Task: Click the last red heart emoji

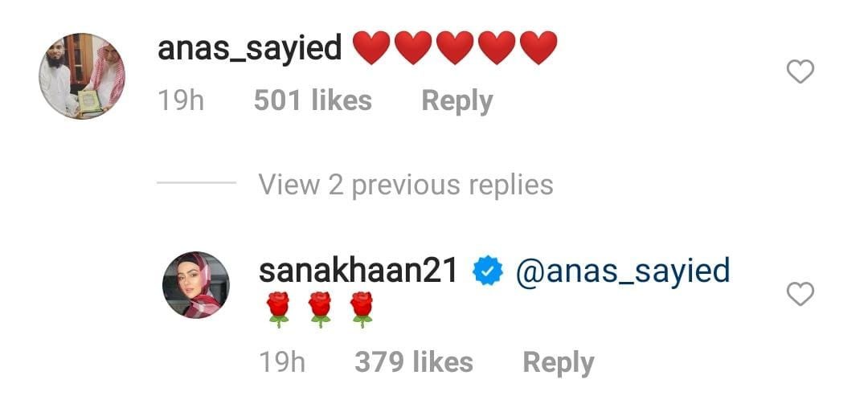Action: click(x=538, y=48)
